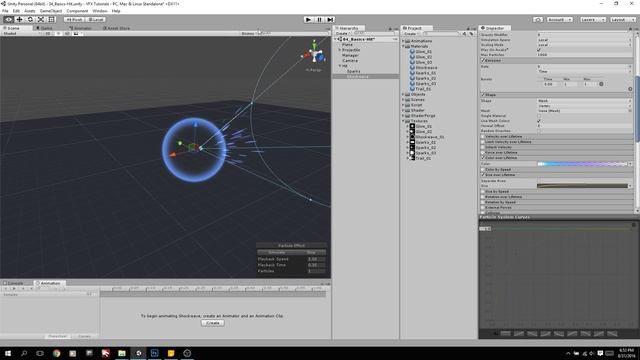
Task: Expand Projectile in Hierarchy
Action: [x=340, y=50]
